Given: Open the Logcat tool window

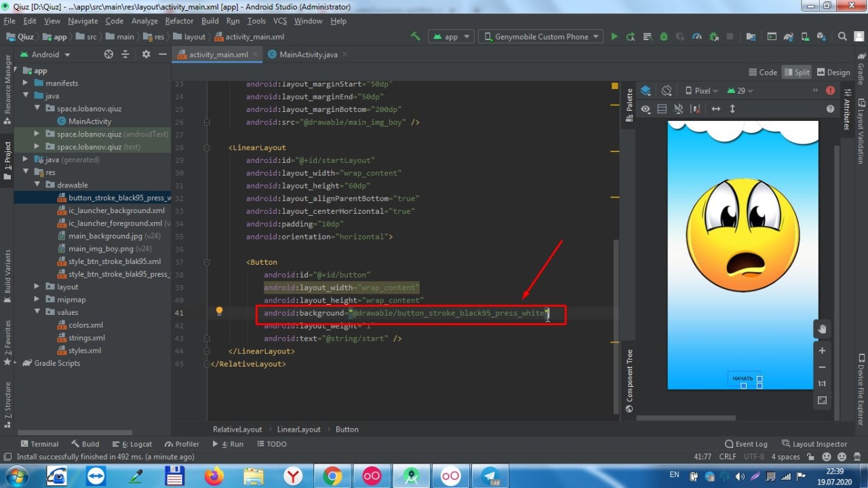Looking at the screenshot, I should point(132,444).
